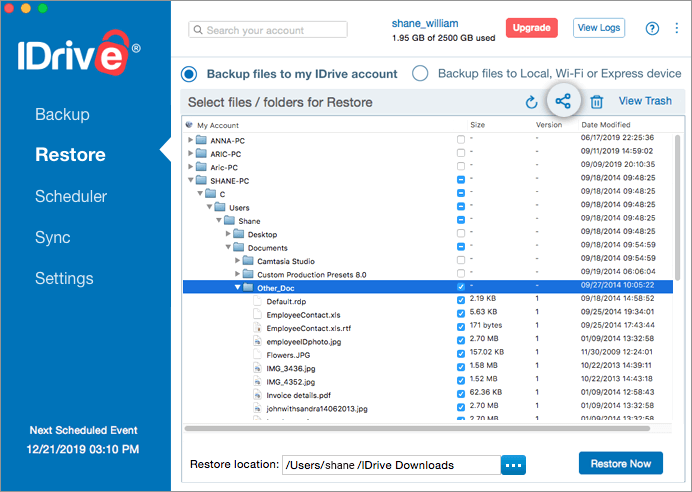Click the IMG_3436.jpg file icon

click(257, 368)
